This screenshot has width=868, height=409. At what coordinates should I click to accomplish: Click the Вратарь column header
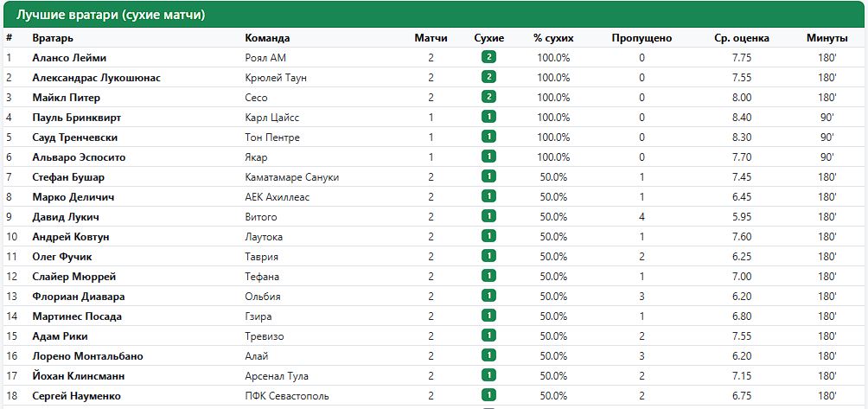click(53, 38)
